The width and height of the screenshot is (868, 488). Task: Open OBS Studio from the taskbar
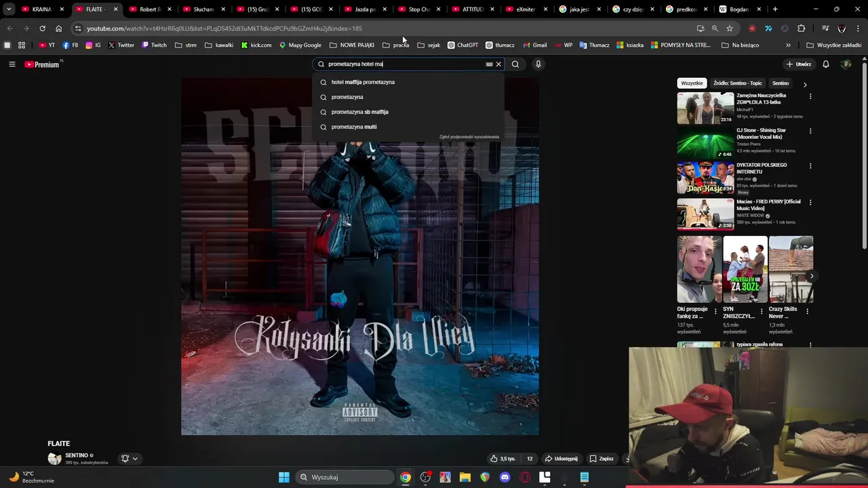pyautogui.click(x=425, y=477)
